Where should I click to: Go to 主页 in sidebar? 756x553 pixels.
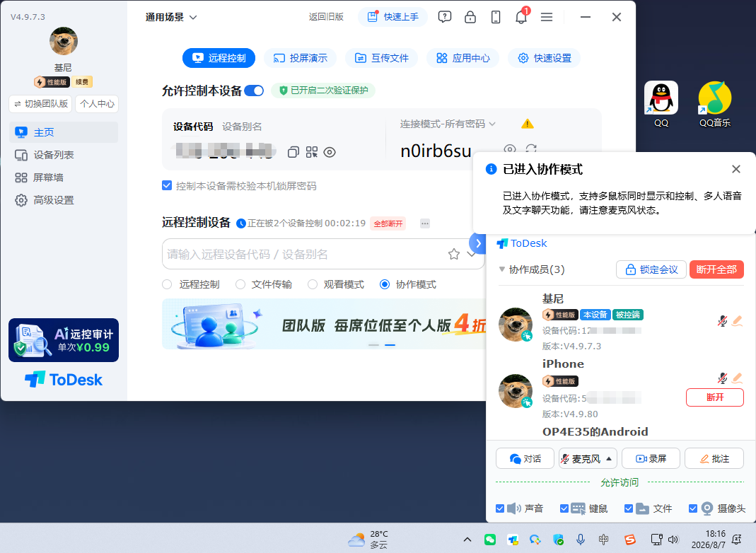point(64,132)
